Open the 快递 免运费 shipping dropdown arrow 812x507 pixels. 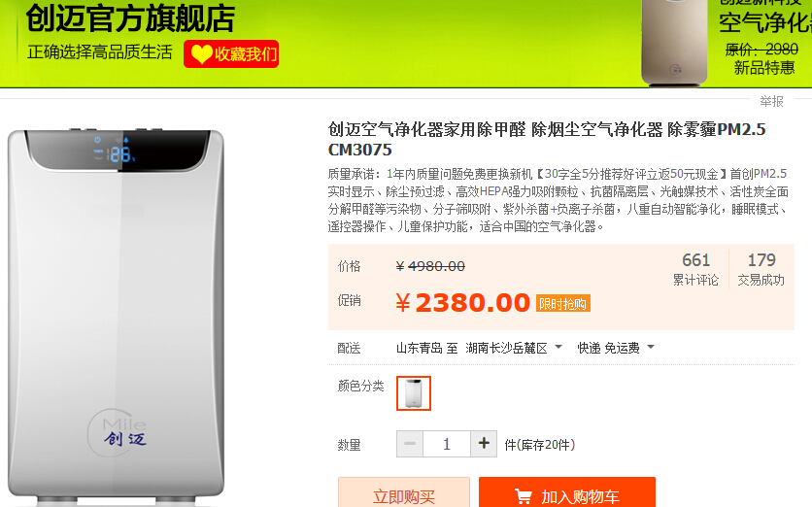(651, 347)
